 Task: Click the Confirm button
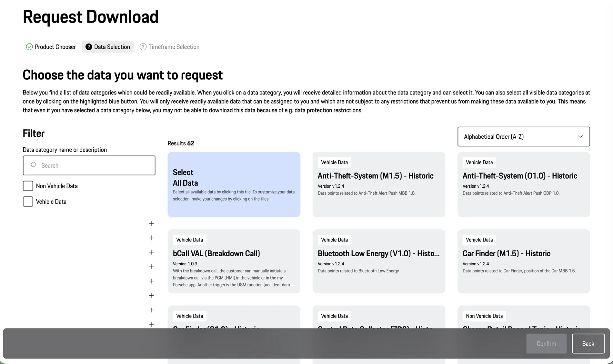coord(546,344)
